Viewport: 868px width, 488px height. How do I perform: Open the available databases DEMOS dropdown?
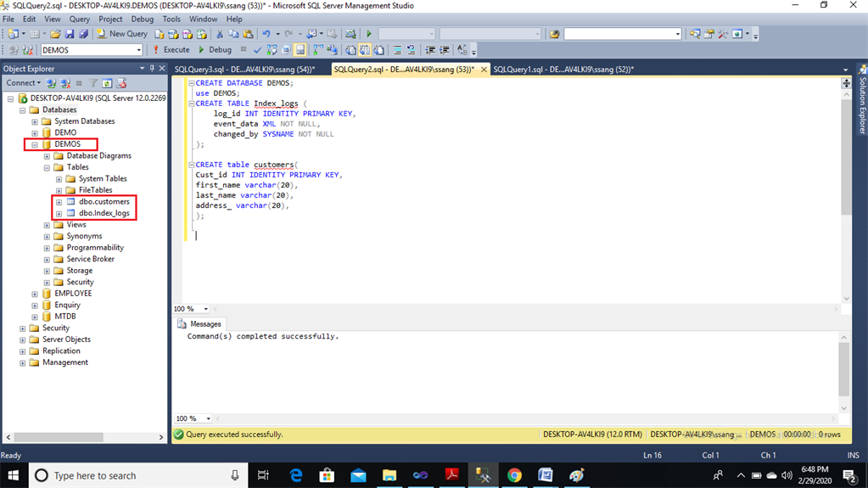[x=139, y=50]
